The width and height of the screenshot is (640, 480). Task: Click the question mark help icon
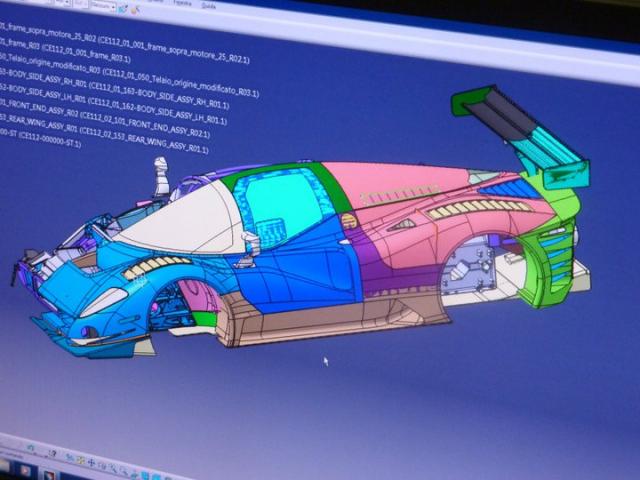click(x=52, y=453)
